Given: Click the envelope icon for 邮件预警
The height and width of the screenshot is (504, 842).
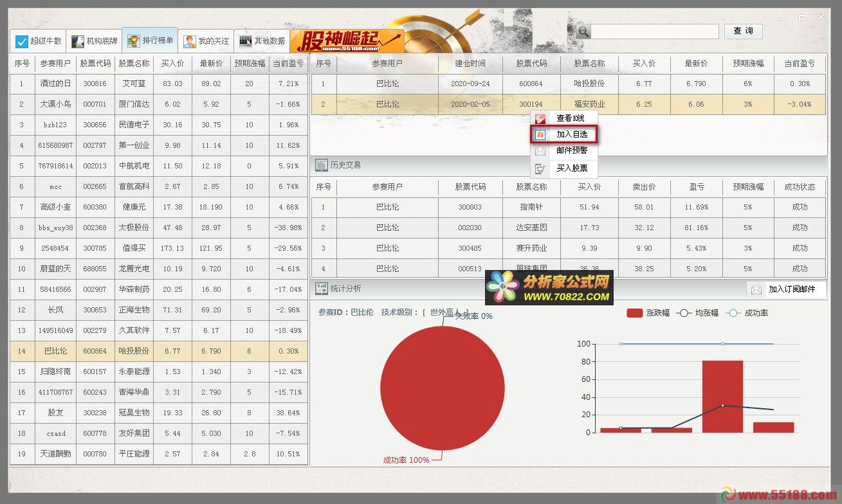Looking at the screenshot, I should click(540, 152).
